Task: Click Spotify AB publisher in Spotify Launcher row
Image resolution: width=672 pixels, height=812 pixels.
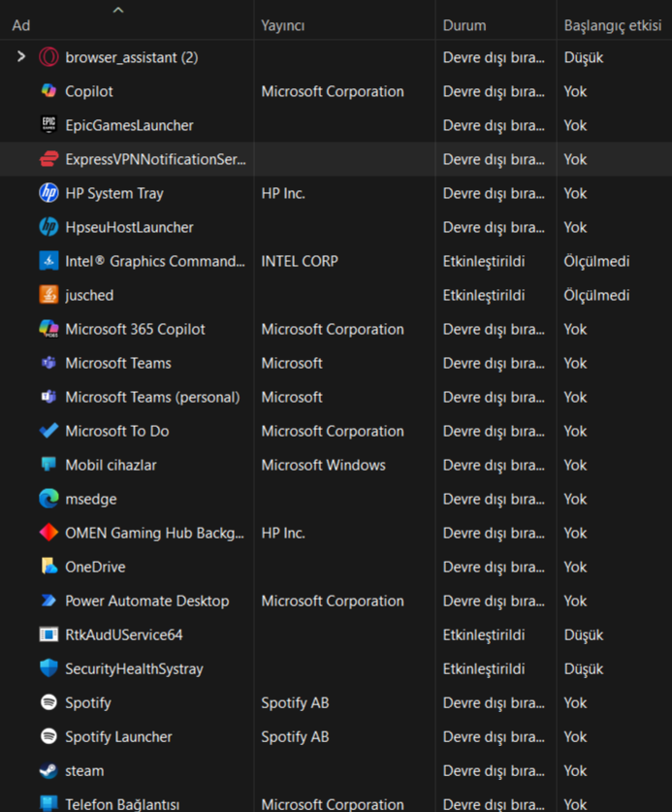Action: [295, 736]
